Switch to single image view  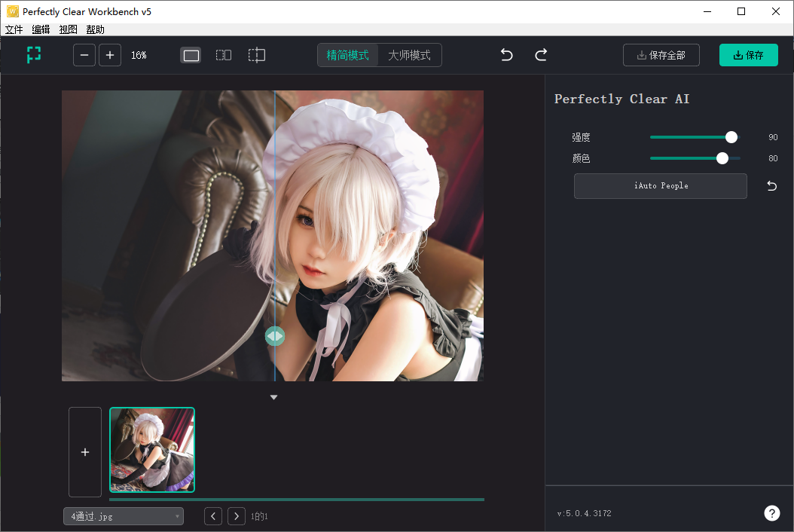point(191,55)
